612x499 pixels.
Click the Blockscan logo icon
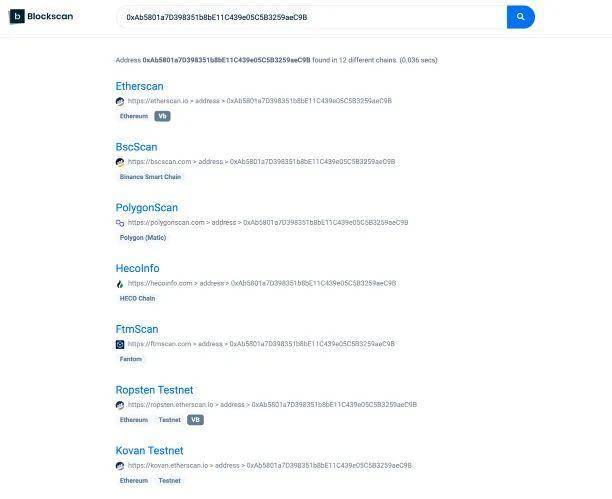[16, 17]
